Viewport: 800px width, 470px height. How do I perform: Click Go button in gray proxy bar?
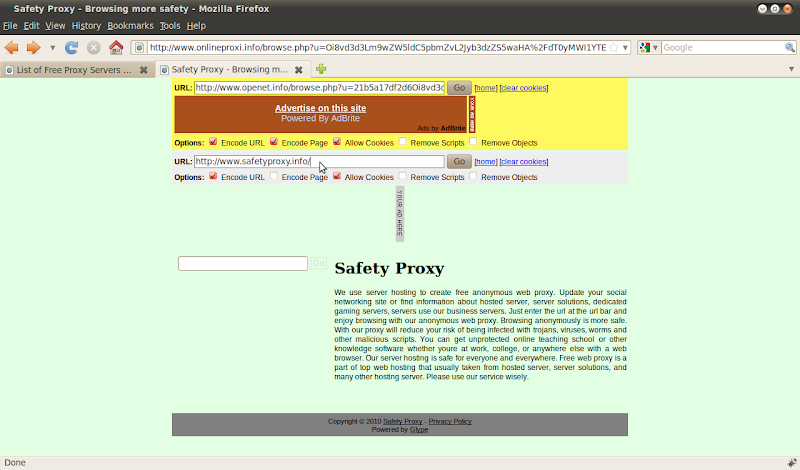[x=459, y=161]
